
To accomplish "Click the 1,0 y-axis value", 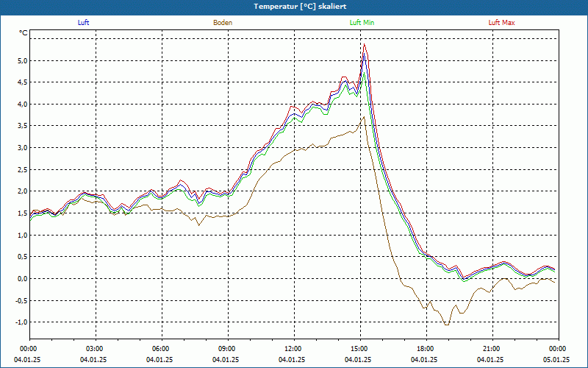I will pos(23,235).
